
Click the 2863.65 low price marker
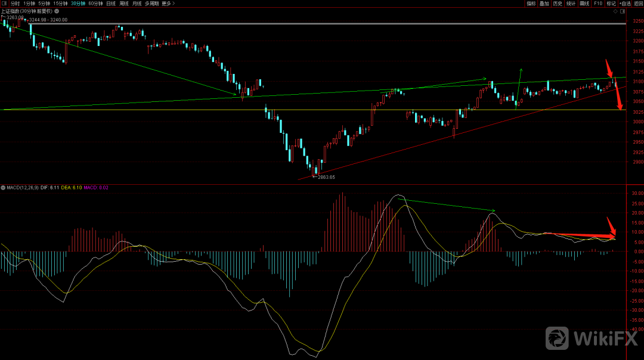pyautogui.click(x=326, y=177)
